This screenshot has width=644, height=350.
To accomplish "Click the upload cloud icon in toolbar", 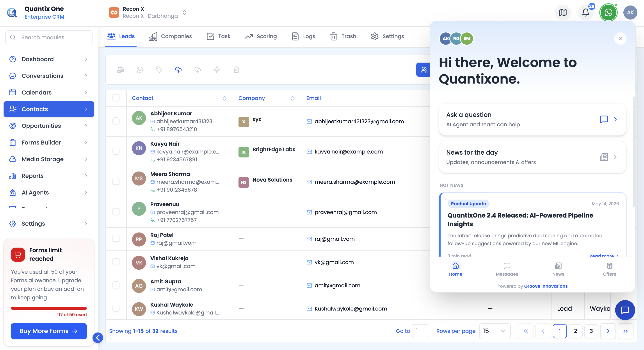I will coord(178,70).
